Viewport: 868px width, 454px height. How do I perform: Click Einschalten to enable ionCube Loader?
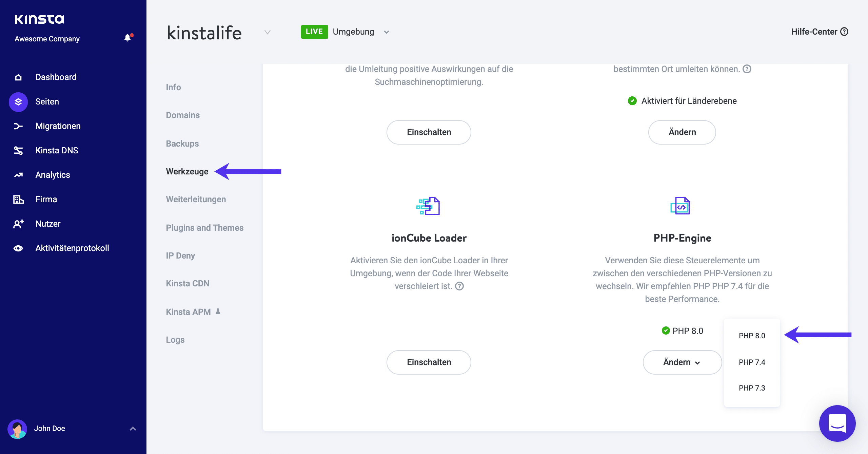tap(429, 362)
